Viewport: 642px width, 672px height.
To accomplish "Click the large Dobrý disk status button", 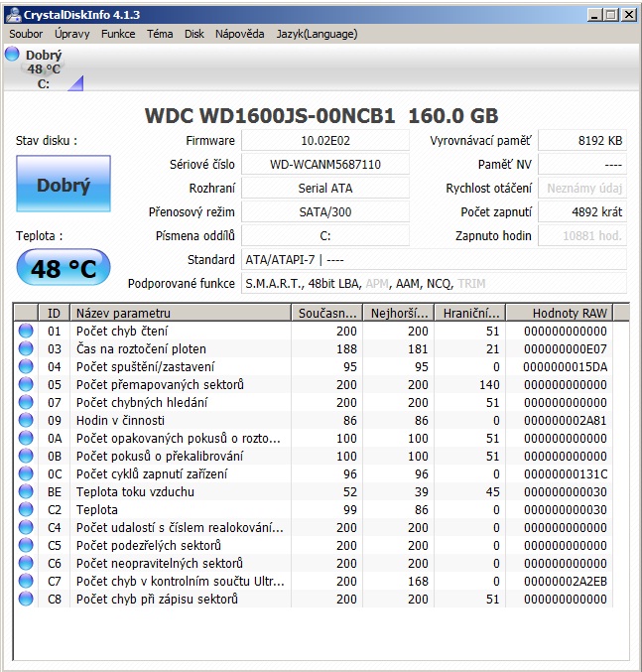I will pyautogui.click(x=64, y=184).
